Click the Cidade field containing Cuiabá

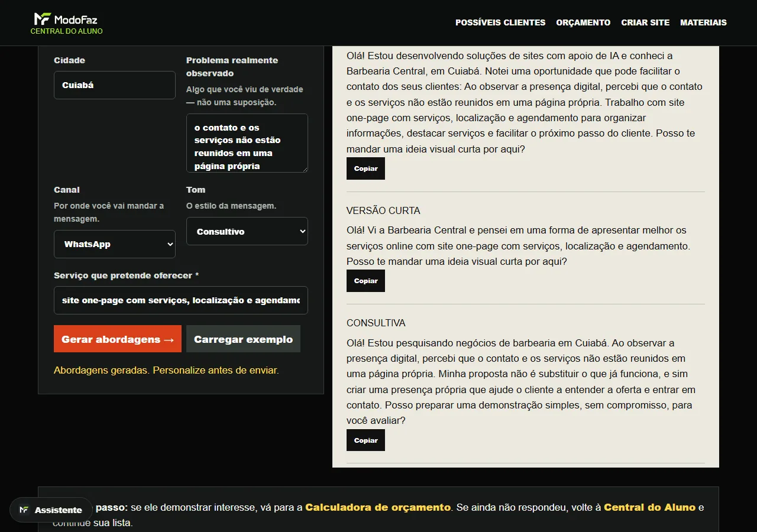point(115,85)
